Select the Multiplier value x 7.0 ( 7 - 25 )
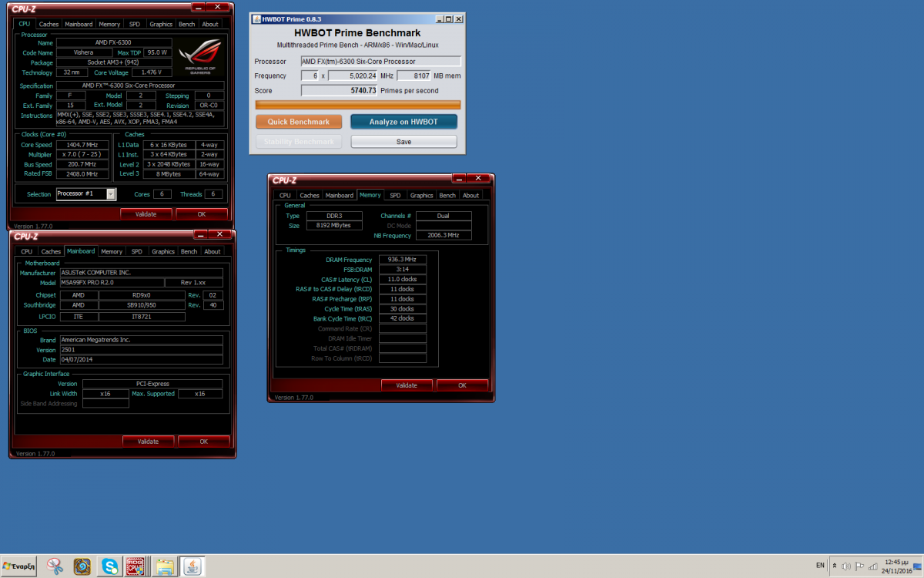924x578 pixels. (81, 155)
